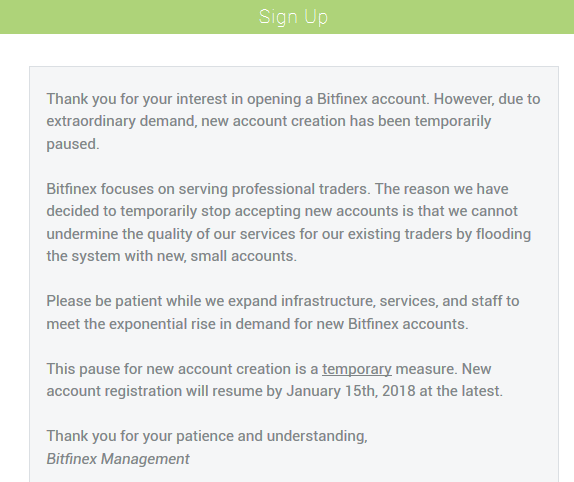Screen dimensions: 574x482
Task: Click the underlined word temporary
Action: pyautogui.click(x=357, y=369)
